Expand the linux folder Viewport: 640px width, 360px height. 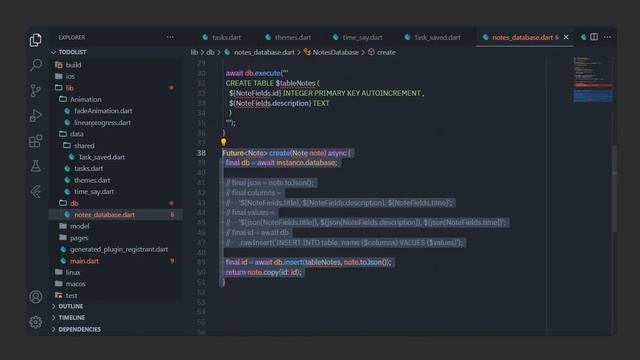73,272
